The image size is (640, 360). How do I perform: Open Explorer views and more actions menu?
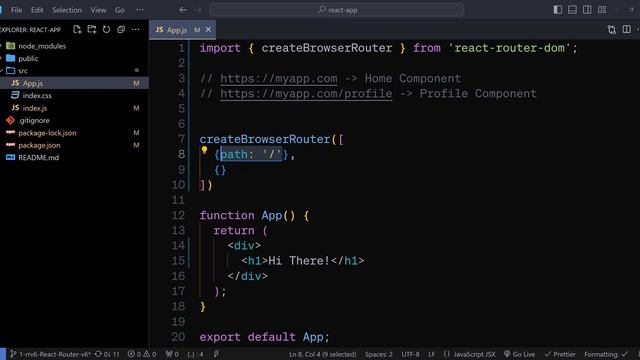click(x=136, y=29)
